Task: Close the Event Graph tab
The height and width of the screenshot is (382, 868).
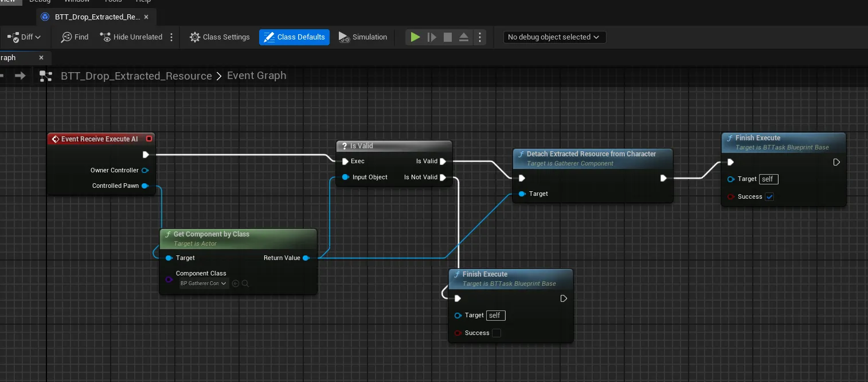Action: click(x=41, y=58)
